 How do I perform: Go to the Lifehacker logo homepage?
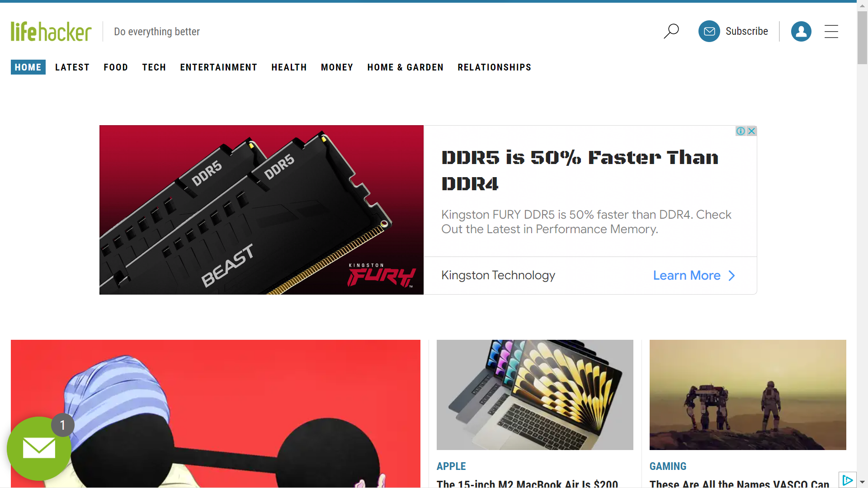[51, 31]
